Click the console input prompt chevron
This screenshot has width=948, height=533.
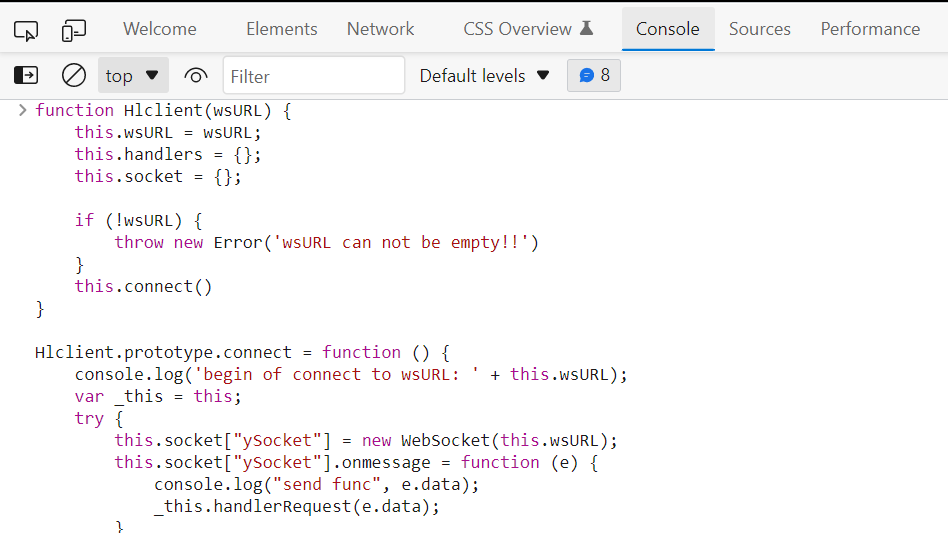[22, 110]
